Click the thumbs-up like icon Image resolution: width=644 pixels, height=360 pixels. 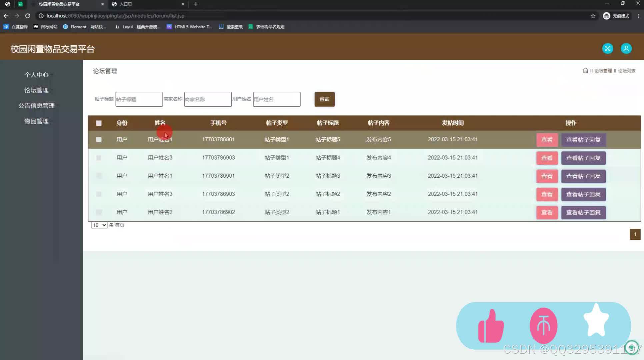point(491,326)
